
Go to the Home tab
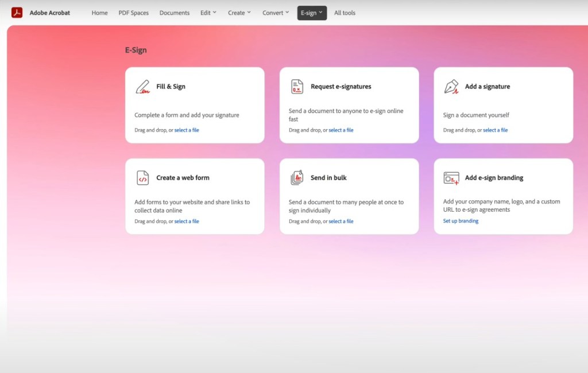coord(99,13)
